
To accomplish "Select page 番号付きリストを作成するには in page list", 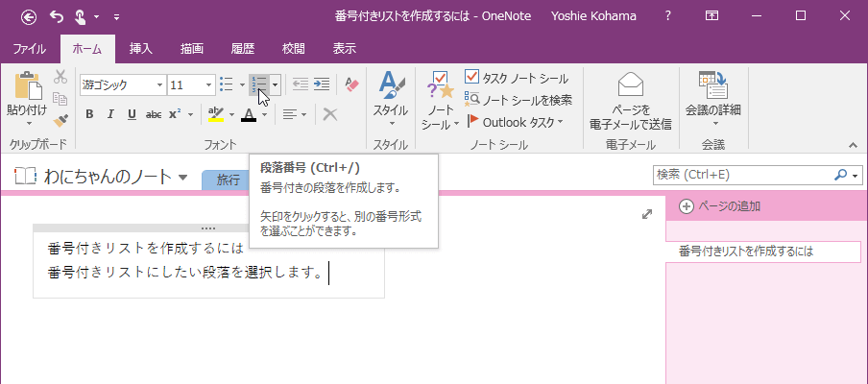I will pyautogui.click(x=763, y=252).
